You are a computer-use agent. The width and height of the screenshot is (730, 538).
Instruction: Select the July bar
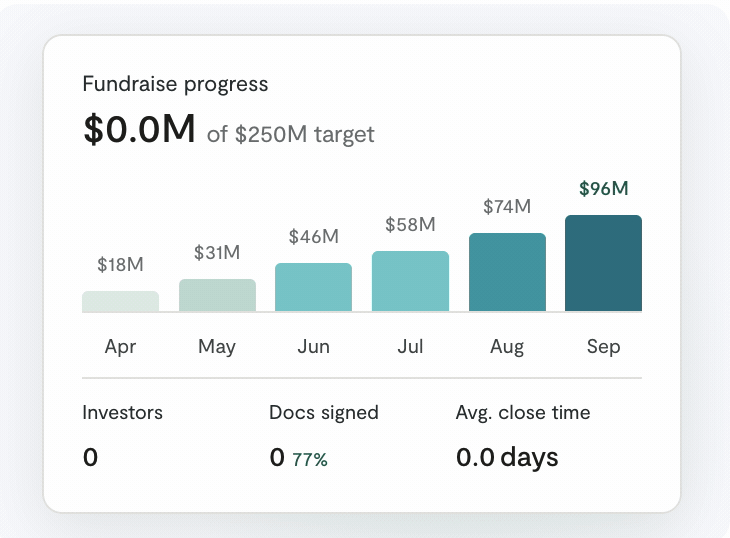(x=411, y=281)
